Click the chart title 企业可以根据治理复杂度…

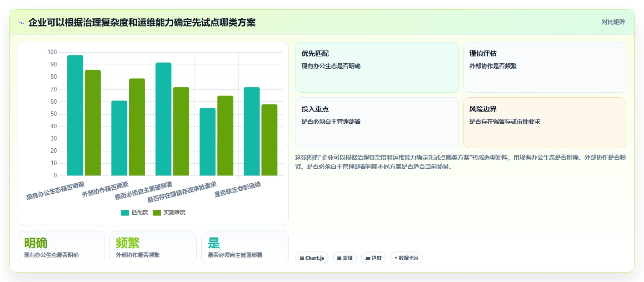point(142,22)
